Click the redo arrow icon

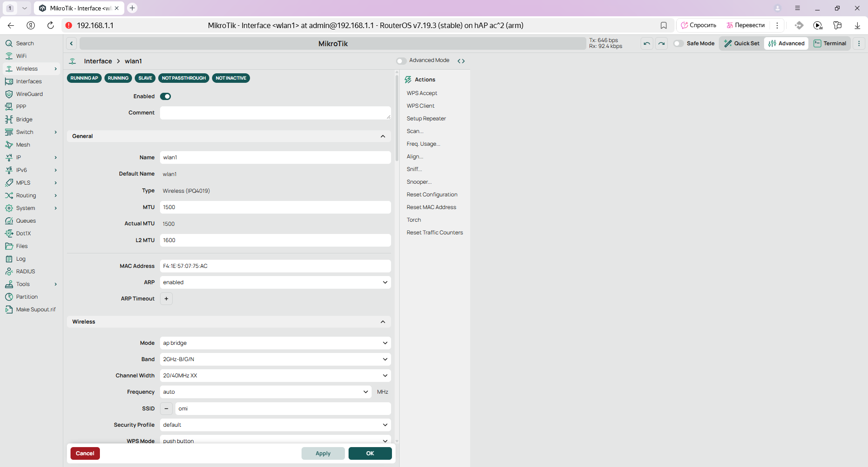pyautogui.click(x=661, y=43)
